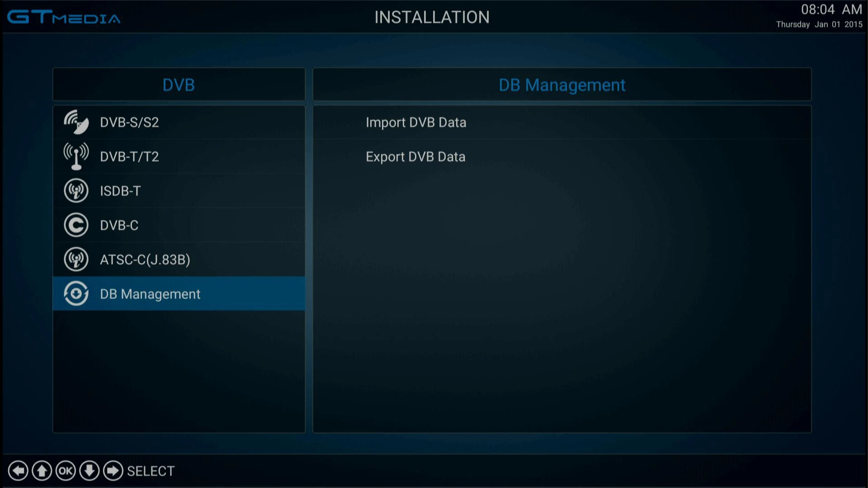Click the ATSC-C(J.83B) broadcast icon
868x488 pixels.
(x=76, y=259)
